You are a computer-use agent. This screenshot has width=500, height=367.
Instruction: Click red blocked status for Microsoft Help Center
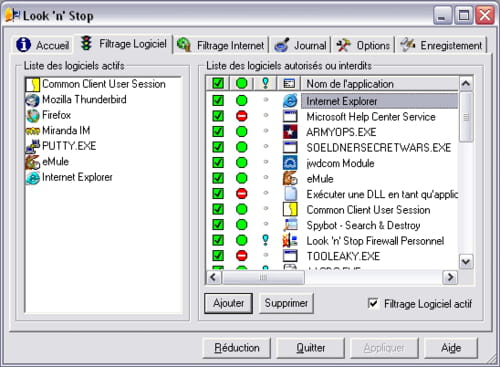pyautogui.click(x=242, y=116)
